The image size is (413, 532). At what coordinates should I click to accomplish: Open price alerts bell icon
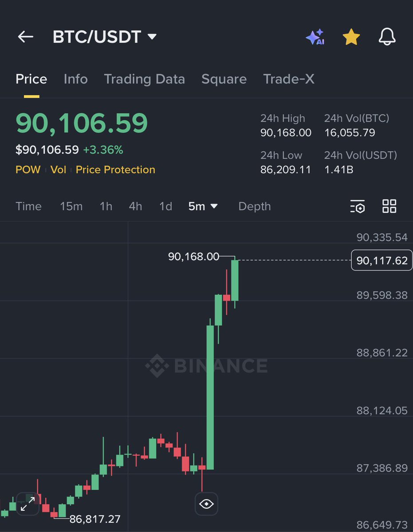point(387,37)
